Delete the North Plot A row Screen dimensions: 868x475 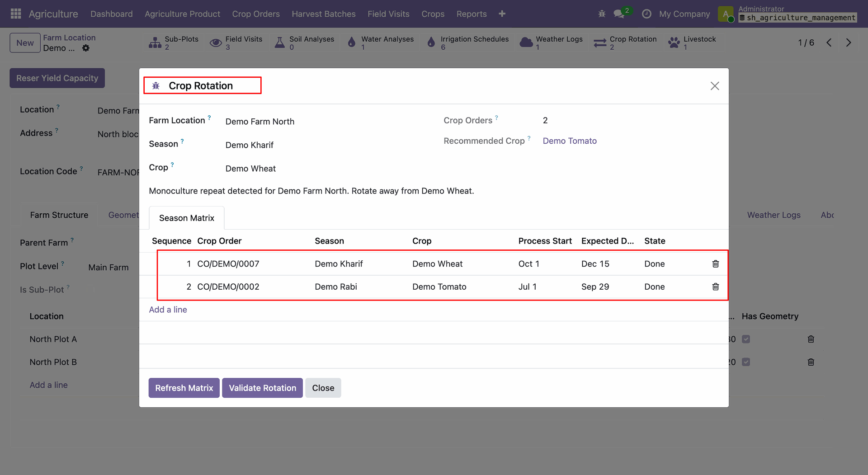pyautogui.click(x=811, y=339)
